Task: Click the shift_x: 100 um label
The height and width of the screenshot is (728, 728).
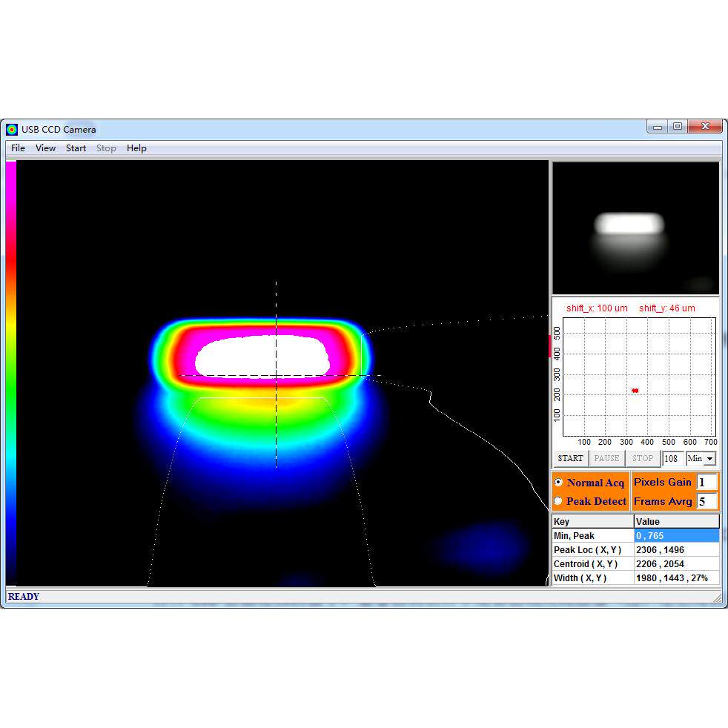Action: click(x=597, y=308)
